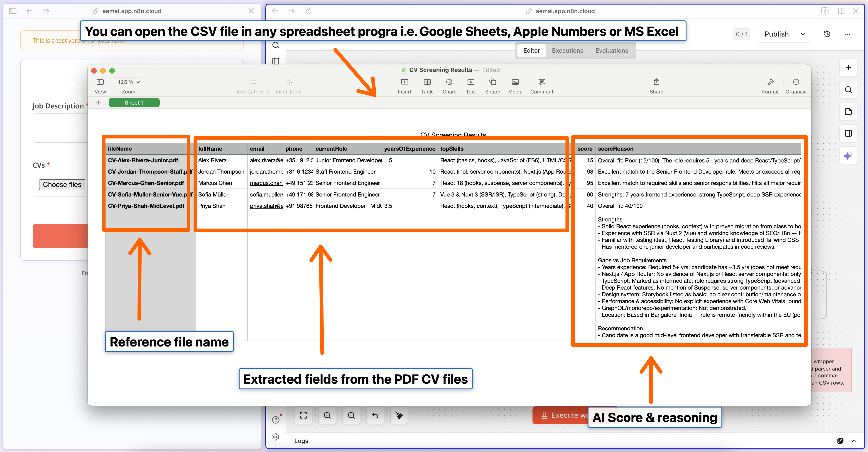Select the "Staff Frontend Engineer" cell
The image size is (868, 452).
[x=347, y=172]
